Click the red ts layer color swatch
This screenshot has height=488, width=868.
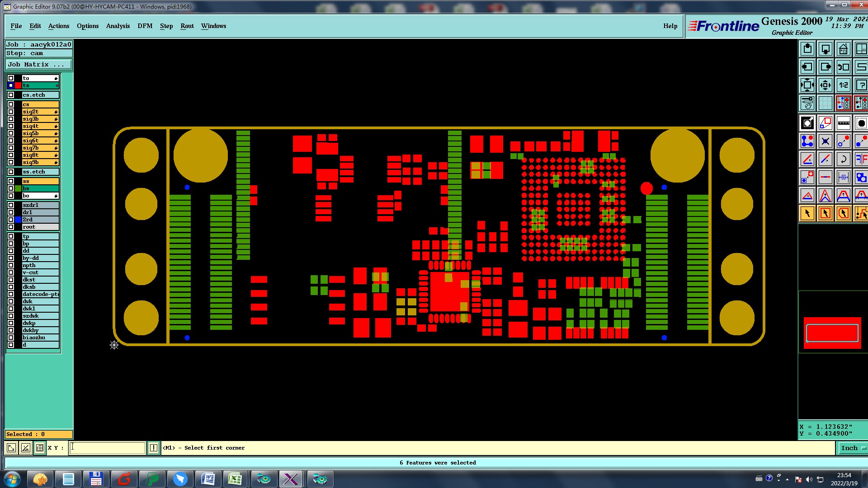(18, 85)
